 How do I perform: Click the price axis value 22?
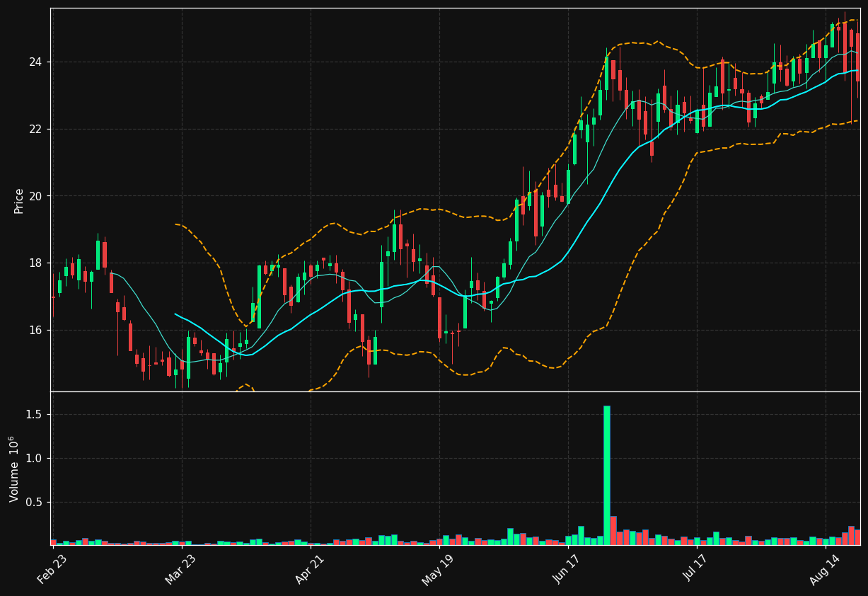click(35, 129)
